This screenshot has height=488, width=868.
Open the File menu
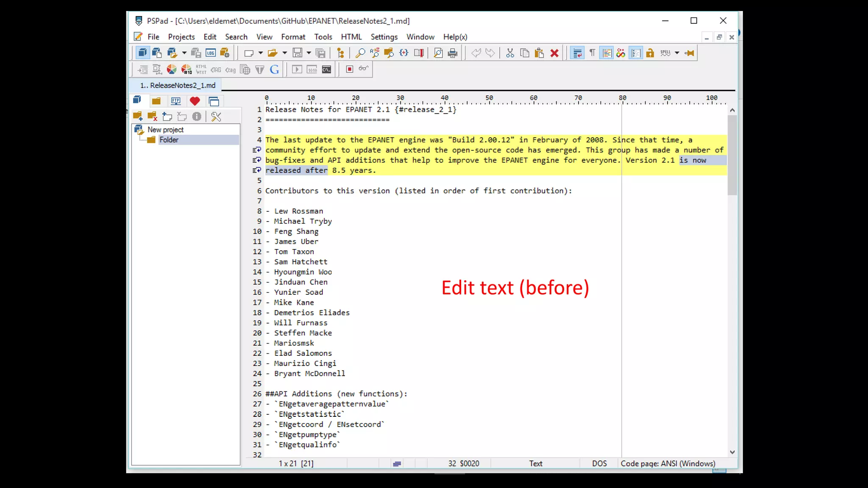pyautogui.click(x=153, y=37)
